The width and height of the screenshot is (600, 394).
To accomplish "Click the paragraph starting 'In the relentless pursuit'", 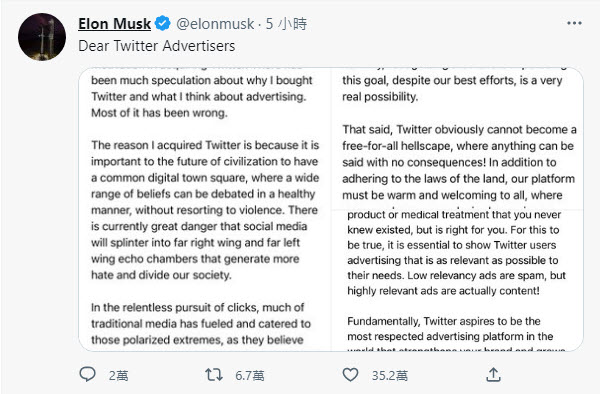I will coord(201,324).
